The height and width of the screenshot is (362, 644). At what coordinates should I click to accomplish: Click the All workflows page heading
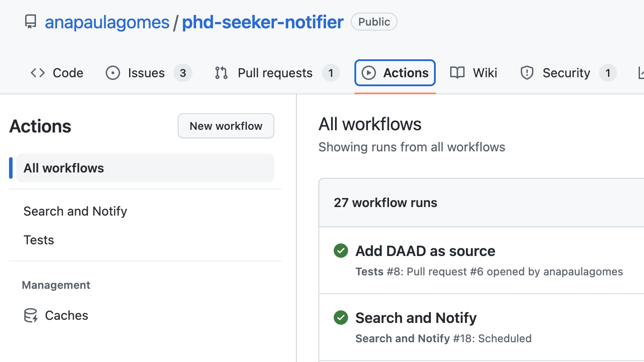pyautogui.click(x=370, y=124)
